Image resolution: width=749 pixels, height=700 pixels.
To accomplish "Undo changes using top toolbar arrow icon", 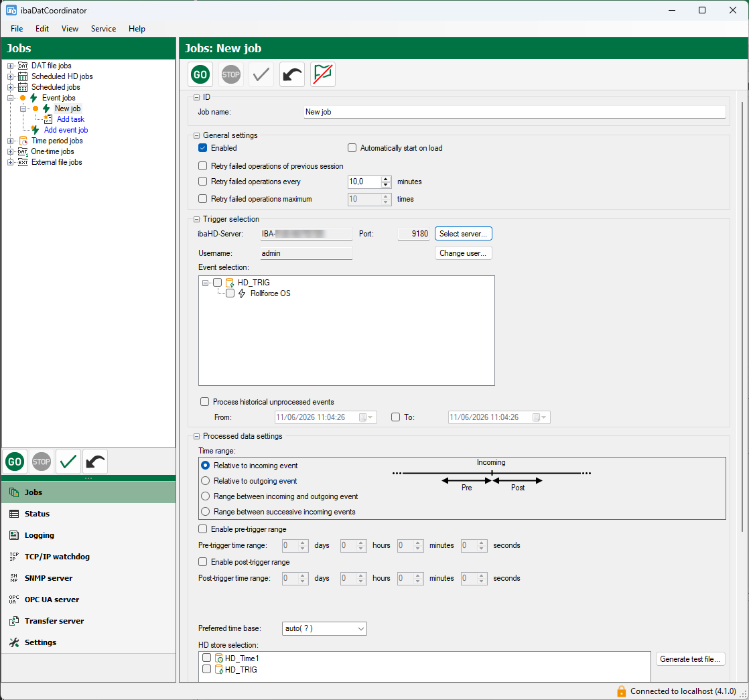I will (x=292, y=74).
